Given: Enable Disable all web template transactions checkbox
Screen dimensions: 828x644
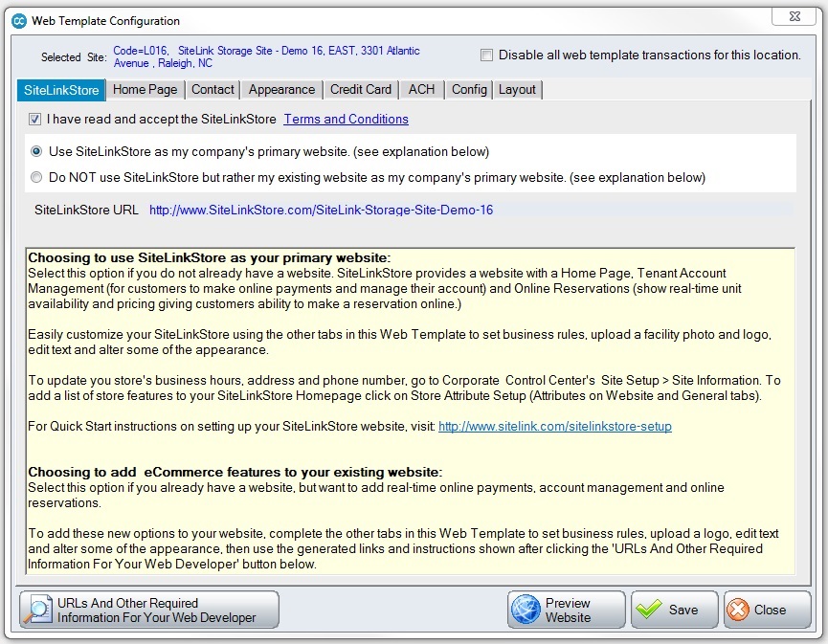Looking at the screenshot, I should tap(486, 55).
